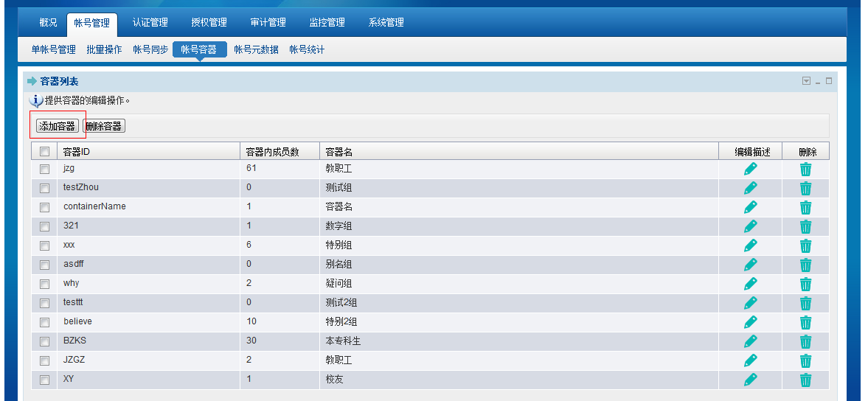Switch to the 认证管理 tab
The height and width of the screenshot is (401, 868).
150,23
